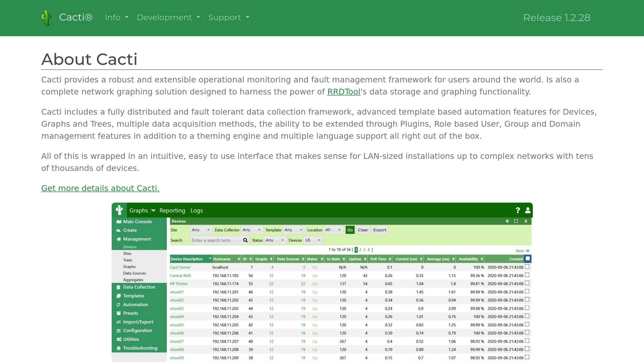Click the green Go button
This screenshot has height=362, width=644.
point(350,230)
